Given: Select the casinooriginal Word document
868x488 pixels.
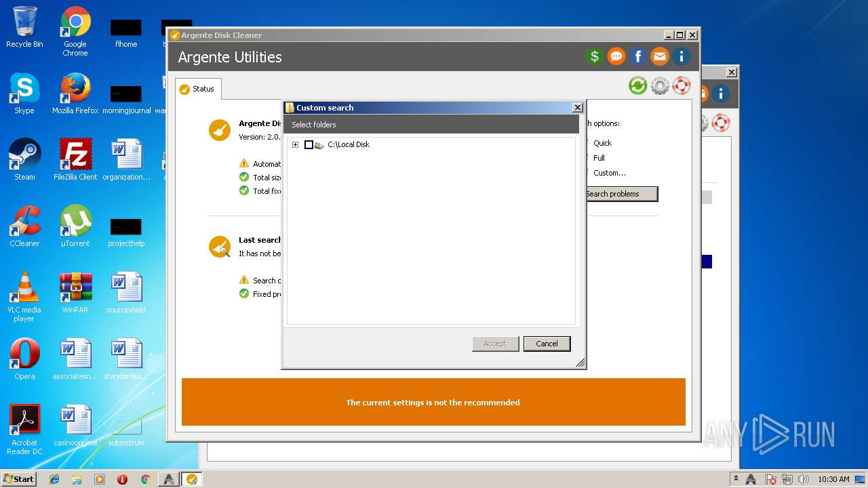Looking at the screenshot, I should (75, 426).
